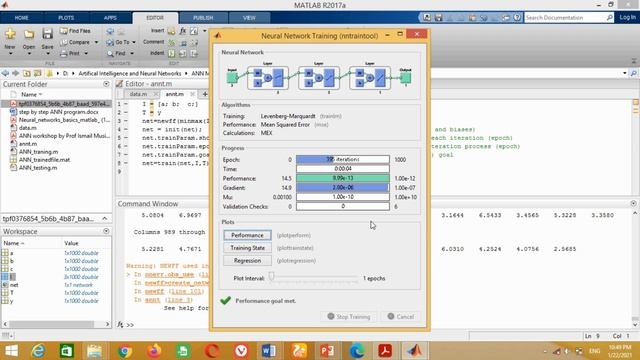Click the Find Files button
Viewport: 640px width, 360px height.
point(75,31)
